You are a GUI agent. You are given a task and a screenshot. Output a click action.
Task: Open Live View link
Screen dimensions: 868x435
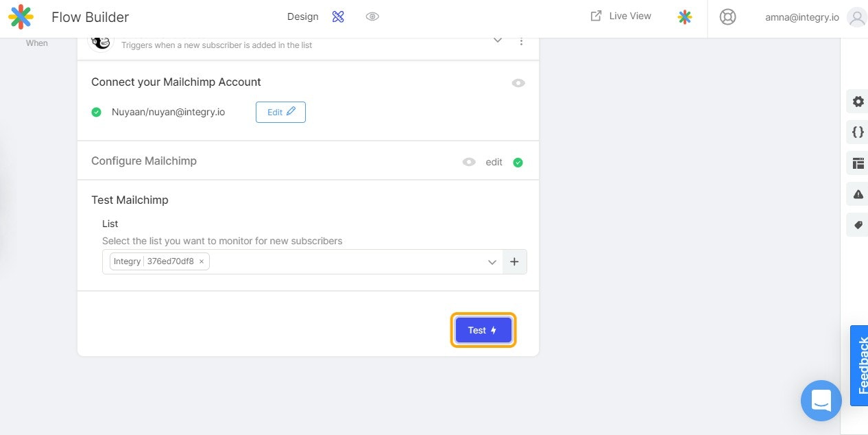tap(621, 16)
